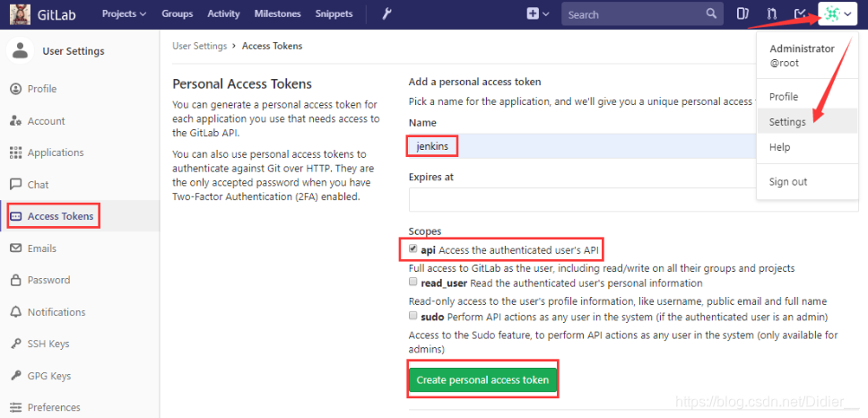Open User Settings breadcrumb link
The image size is (868, 418).
pyautogui.click(x=200, y=46)
